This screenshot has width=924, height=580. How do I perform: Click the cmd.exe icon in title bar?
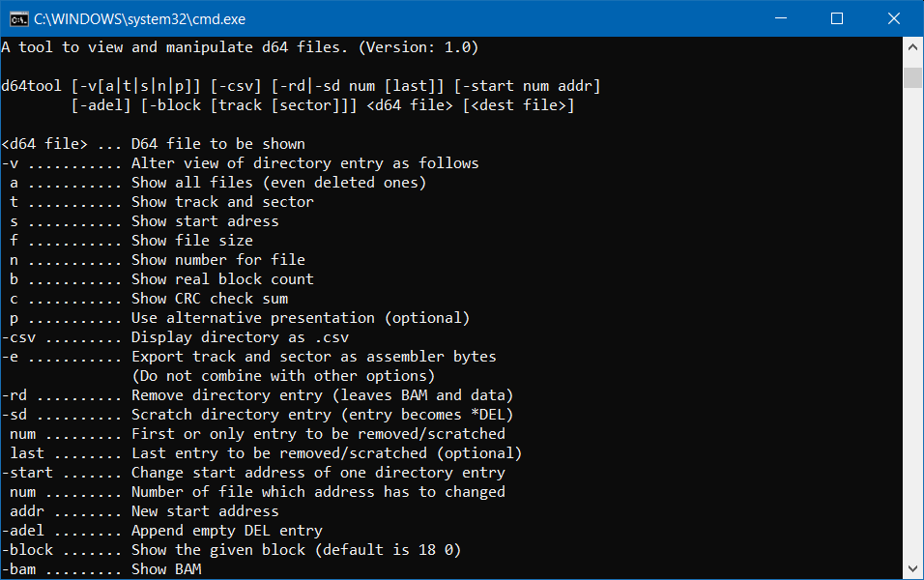[x=19, y=19]
